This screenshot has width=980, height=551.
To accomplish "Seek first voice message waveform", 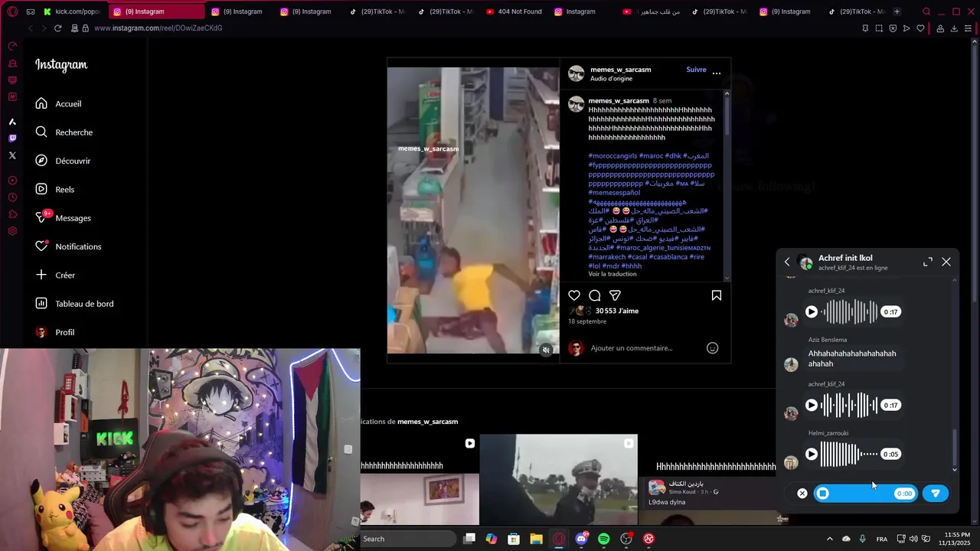I will (x=850, y=311).
